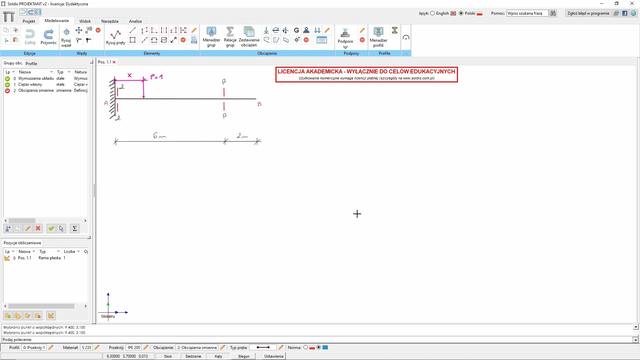Switch to the Profile panel tab

point(31,63)
